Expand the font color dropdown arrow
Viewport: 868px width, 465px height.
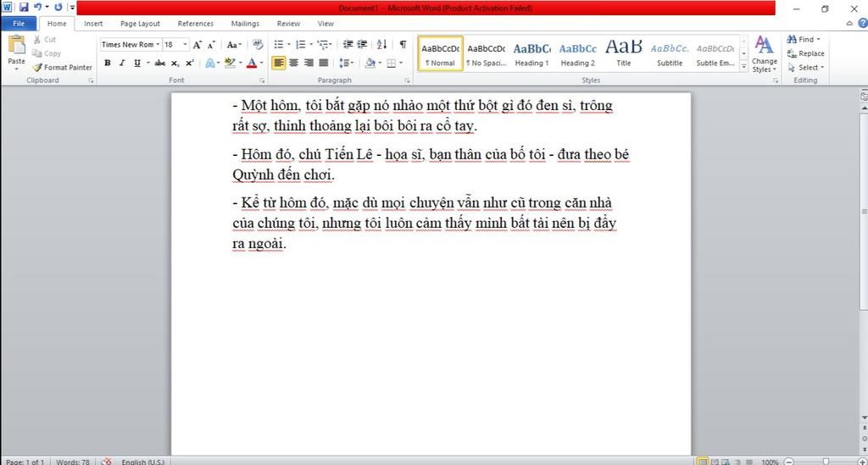coord(261,63)
